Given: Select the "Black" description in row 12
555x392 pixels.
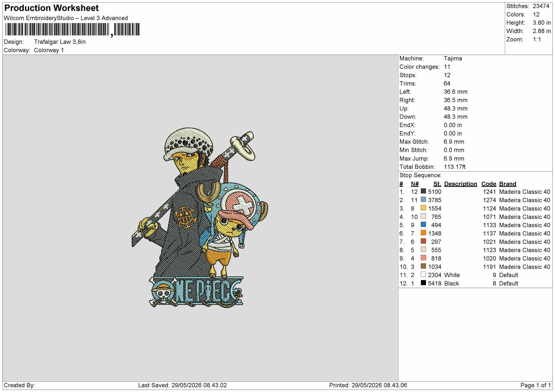Looking at the screenshot, I should [452, 283].
